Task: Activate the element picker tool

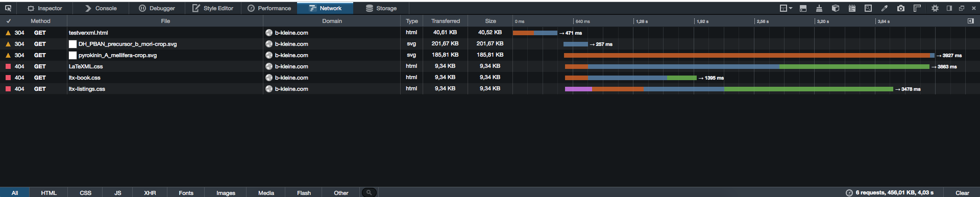Action: click(x=8, y=8)
